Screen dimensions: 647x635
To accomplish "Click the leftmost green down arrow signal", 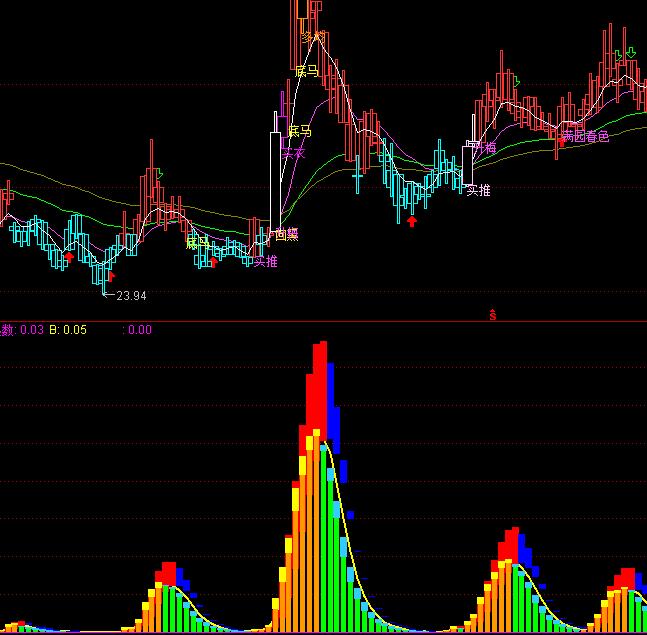I will point(160,174).
